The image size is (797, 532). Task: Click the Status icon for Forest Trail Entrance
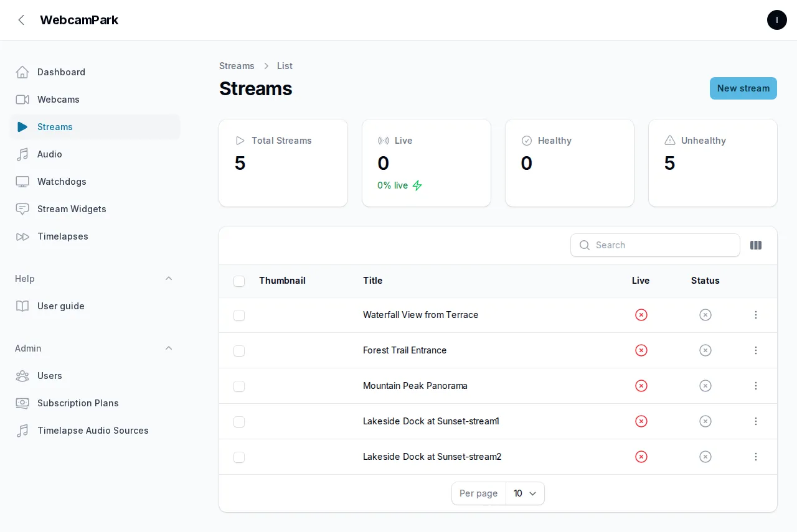pyautogui.click(x=705, y=350)
